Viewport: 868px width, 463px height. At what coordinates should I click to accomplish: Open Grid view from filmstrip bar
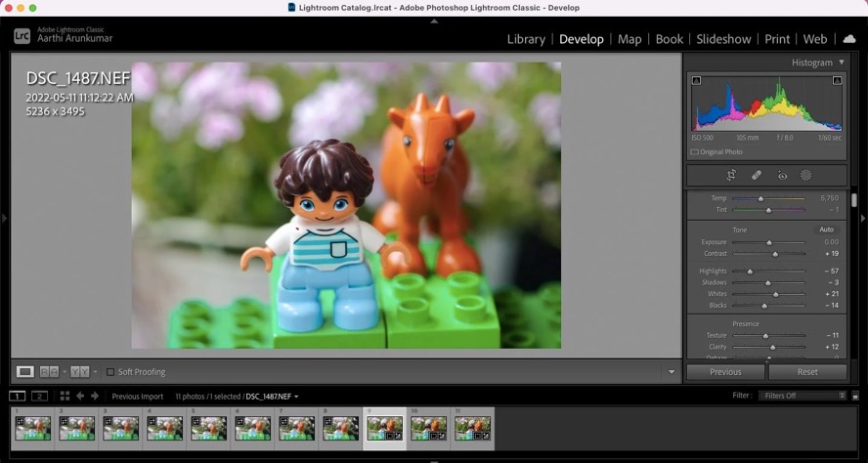(x=65, y=396)
